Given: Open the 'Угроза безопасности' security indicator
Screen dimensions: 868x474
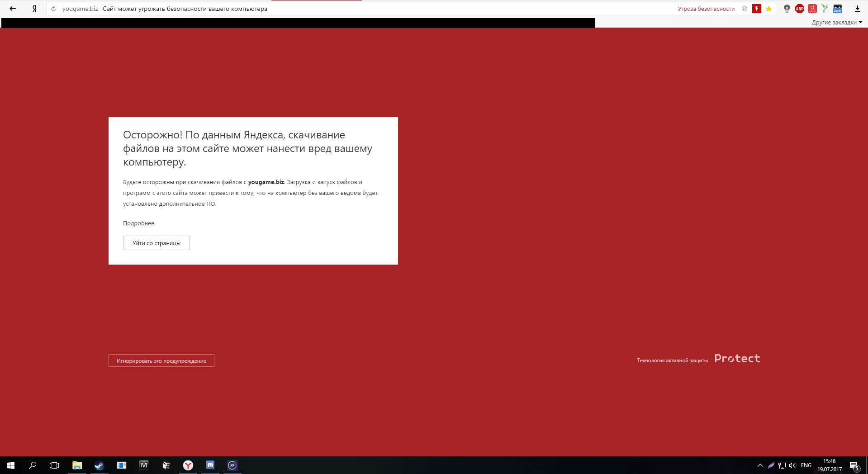Looking at the screenshot, I should click(x=706, y=9).
